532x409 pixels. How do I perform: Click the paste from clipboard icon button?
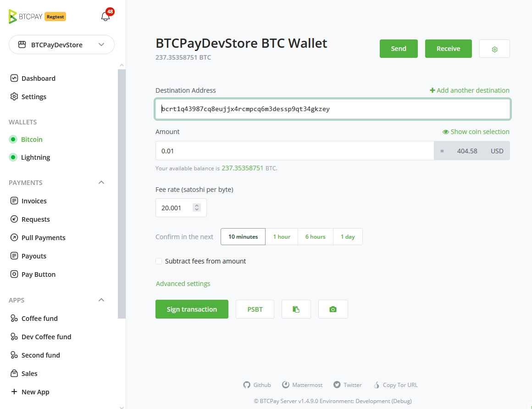tap(296, 309)
